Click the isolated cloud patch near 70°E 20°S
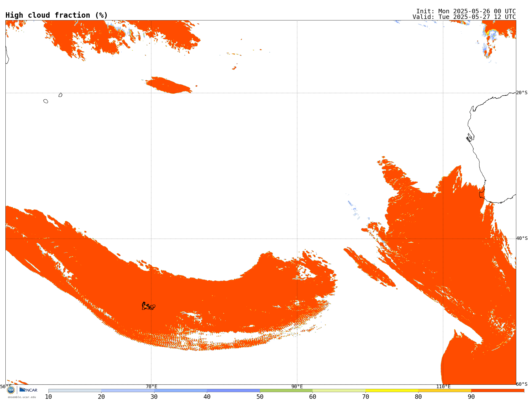The width and height of the screenshot is (532, 400). (x=169, y=85)
